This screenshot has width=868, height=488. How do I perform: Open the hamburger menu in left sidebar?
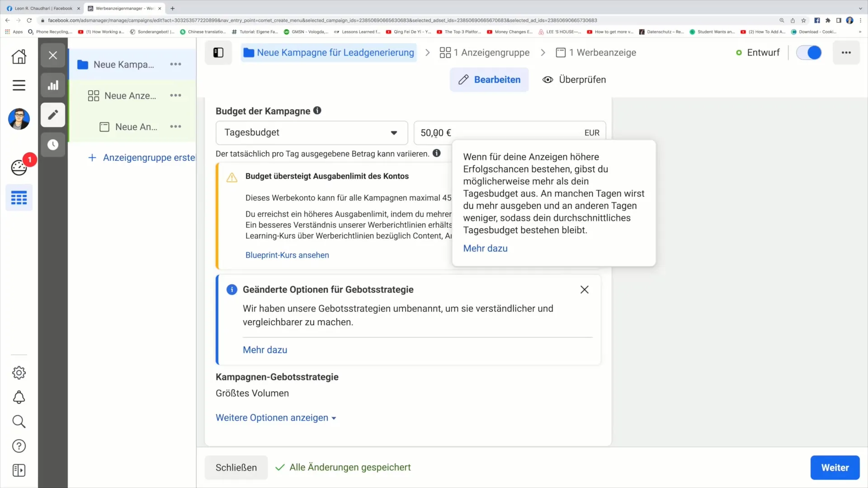click(x=19, y=85)
